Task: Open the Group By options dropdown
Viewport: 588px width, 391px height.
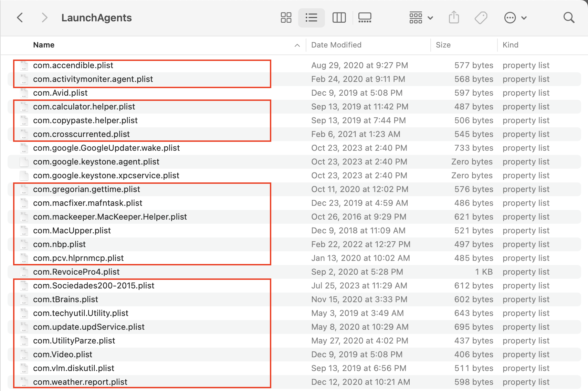Action: pos(421,18)
